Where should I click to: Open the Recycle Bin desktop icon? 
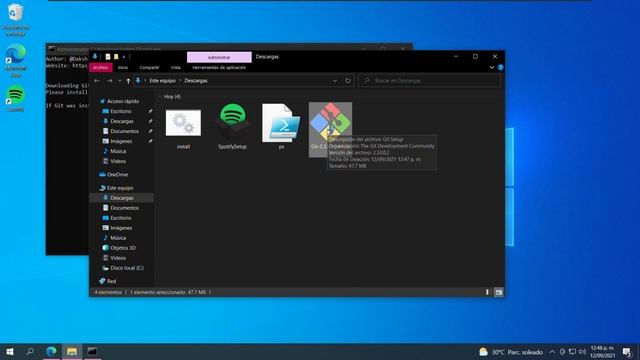point(16,20)
